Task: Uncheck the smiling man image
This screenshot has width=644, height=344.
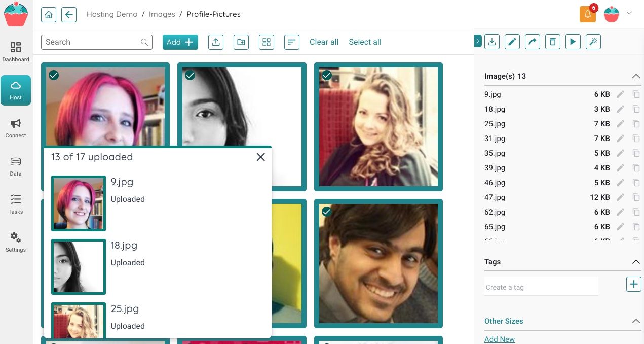Action: pyautogui.click(x=327, y=212)
